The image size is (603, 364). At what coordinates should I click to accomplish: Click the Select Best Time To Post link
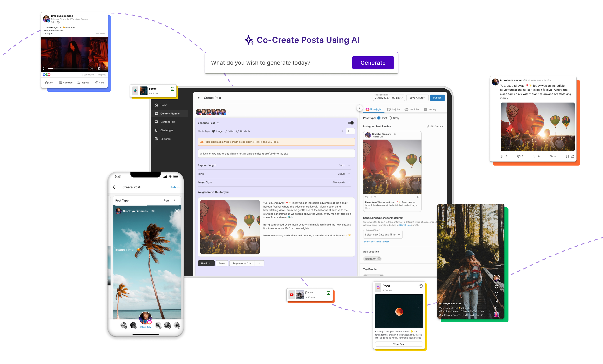coord(376,242)
